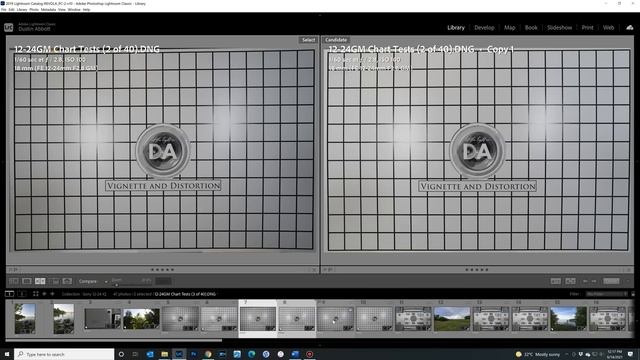Click the Lightroom Classic logo identity plate
This screenshot has width=640, height=360.
click(x=9, y=27)
